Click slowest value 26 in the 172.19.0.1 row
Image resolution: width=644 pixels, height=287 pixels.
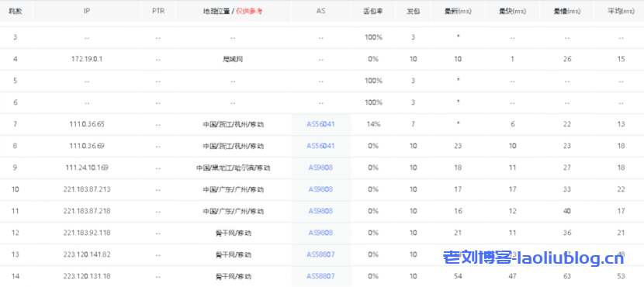click(x=566, y=59)
